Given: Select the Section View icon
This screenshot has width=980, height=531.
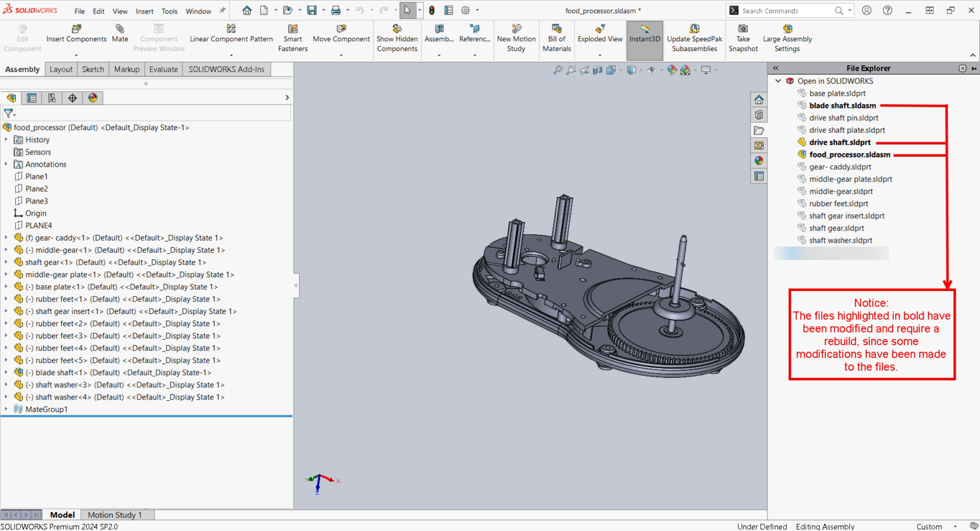Looking at the screenshot, I should [598, 70].
